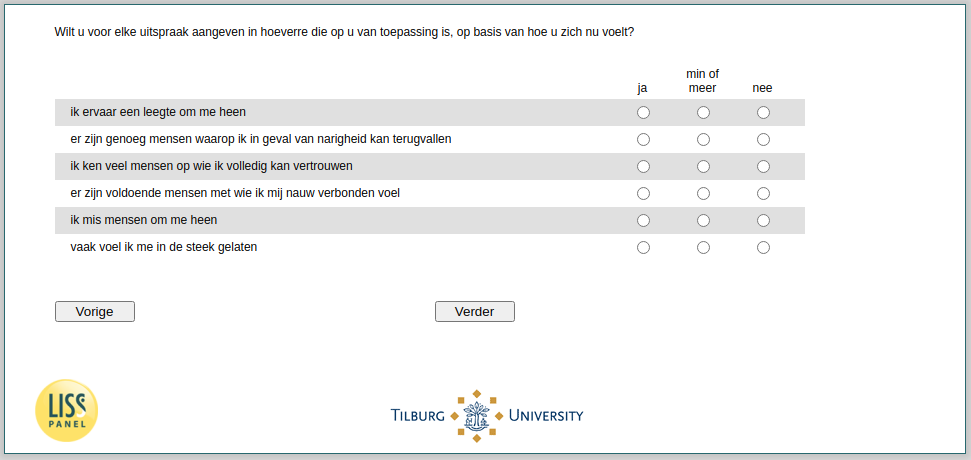Viewport: 971px width, 460px height.
Task: Select 'ja' for 'ik ervaar een leegte'
Action: pyautogui.click(x=643, y=113)
